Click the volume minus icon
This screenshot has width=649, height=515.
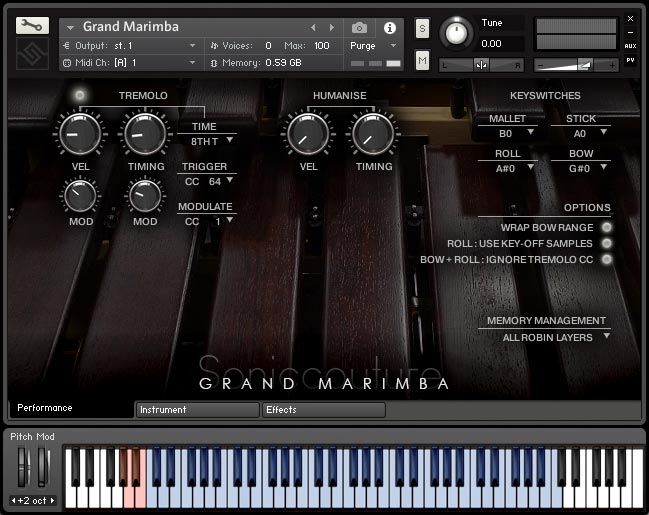540,65
